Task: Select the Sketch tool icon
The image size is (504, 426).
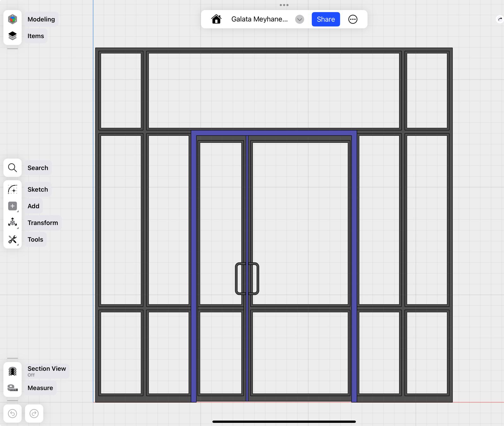Action: pyautogui.click(x=12, y=189)
